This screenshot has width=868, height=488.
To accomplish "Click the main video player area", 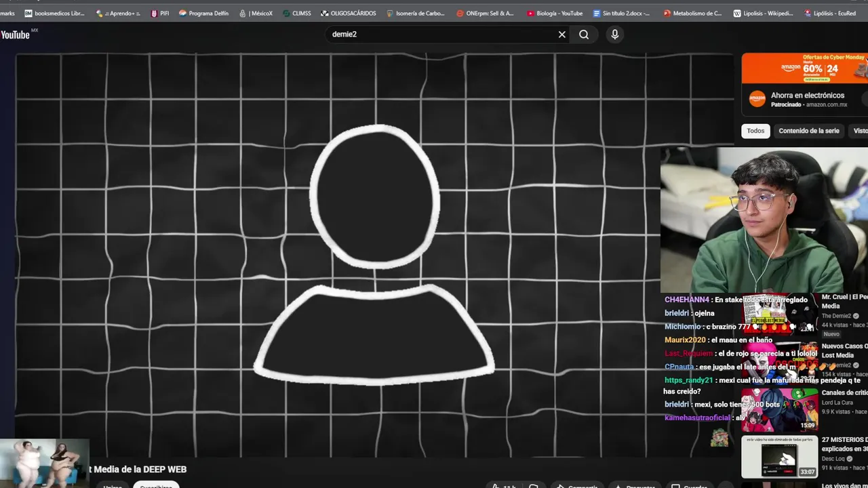I will (374, 255).
